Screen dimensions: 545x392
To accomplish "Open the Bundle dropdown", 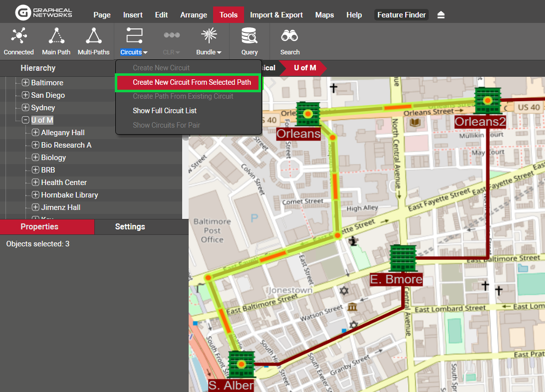I will tap(209, 52).
